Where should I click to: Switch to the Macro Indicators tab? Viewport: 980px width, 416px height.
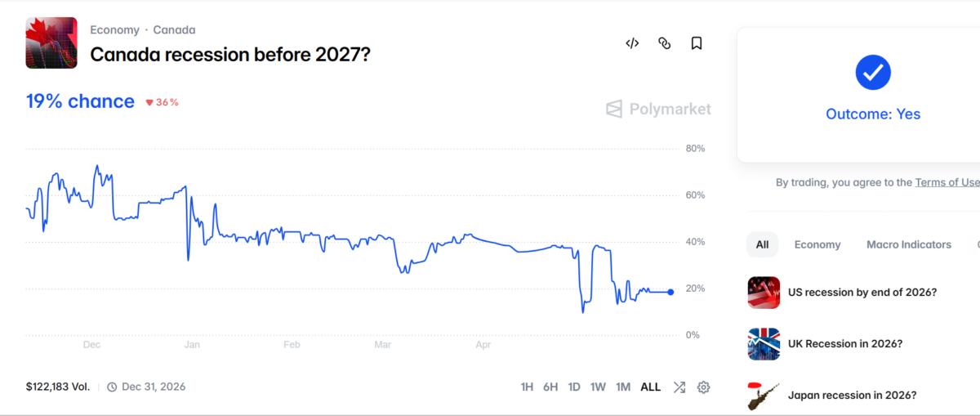pyautogui.click(x=909, y=244)
